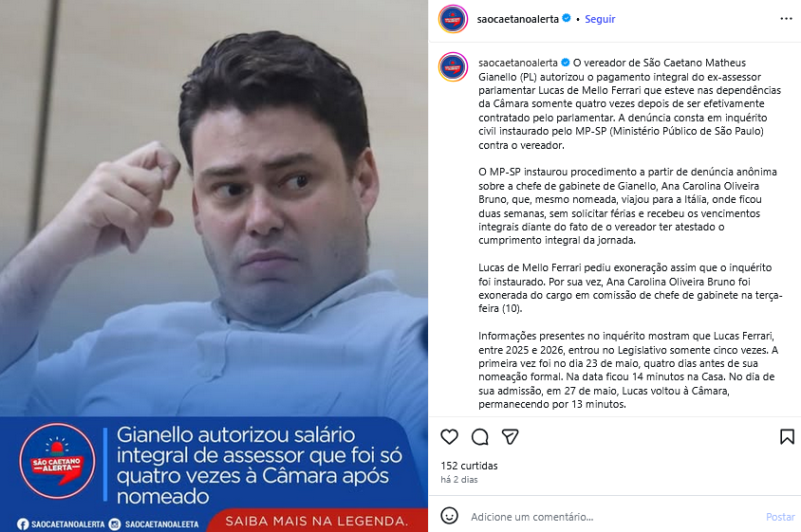Click São Caetano Alerta logo on image
This screenshot has height=532, width=801.
[57, 461]
